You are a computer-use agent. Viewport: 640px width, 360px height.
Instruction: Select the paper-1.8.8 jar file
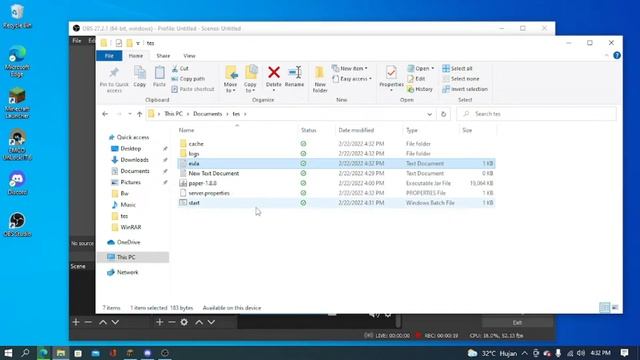click(336, 183)
